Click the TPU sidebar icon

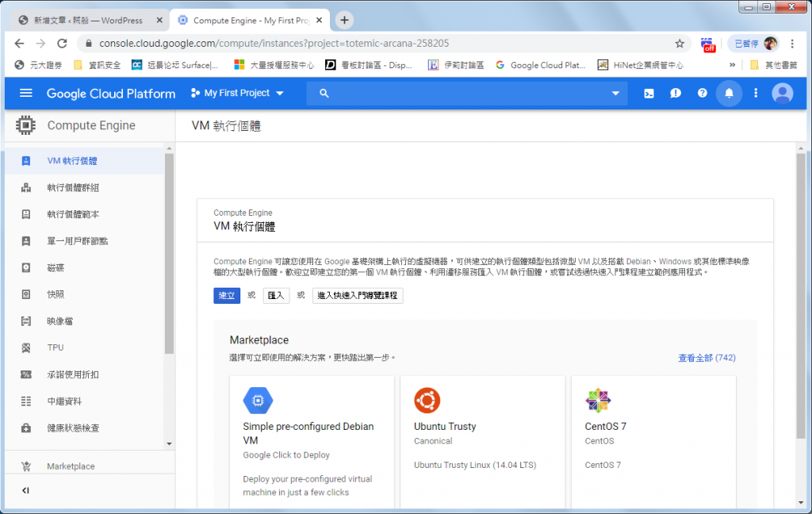(x=26, y=347)
